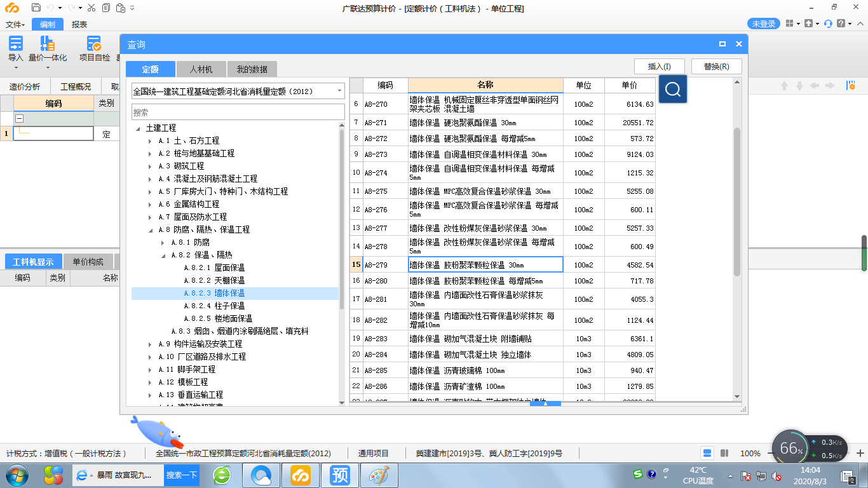Open the Paint palette app in taskbar
This screenshot has height=488, width=868.
[379, 475]
